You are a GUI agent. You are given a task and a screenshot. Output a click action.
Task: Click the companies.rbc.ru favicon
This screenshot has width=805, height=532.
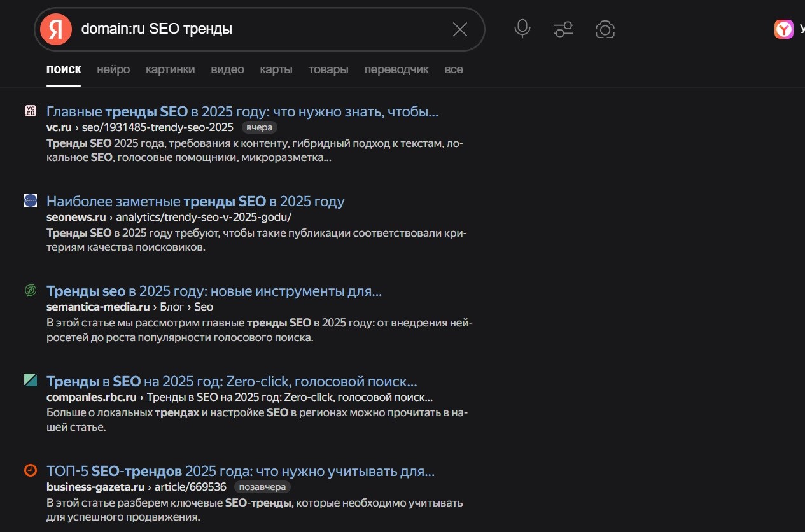(x=31, y=381)
